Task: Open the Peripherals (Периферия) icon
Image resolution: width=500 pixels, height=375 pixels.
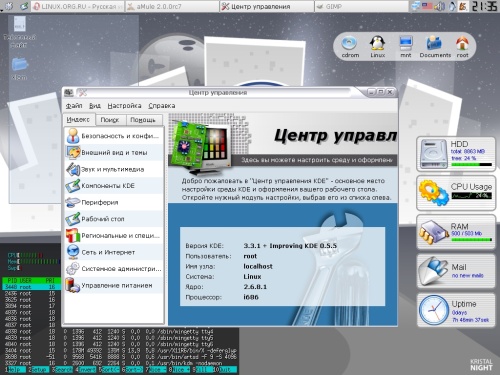Action: pyautogui.click(x=73, y=202)
